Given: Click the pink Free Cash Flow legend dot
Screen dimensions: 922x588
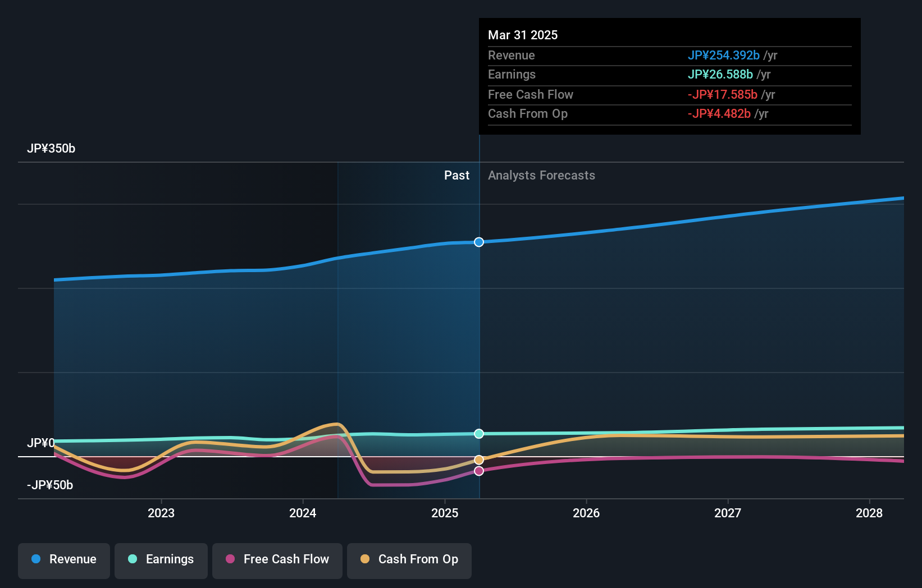Looking at the screenshot, I should click(230, 559).
